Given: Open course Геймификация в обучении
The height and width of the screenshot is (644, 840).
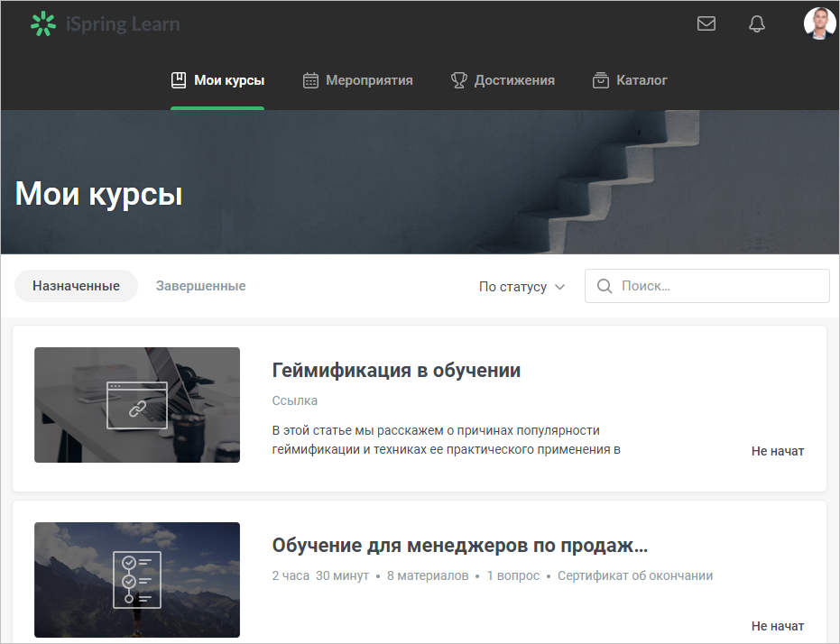Looking at the screenshot, I should 396,371.
